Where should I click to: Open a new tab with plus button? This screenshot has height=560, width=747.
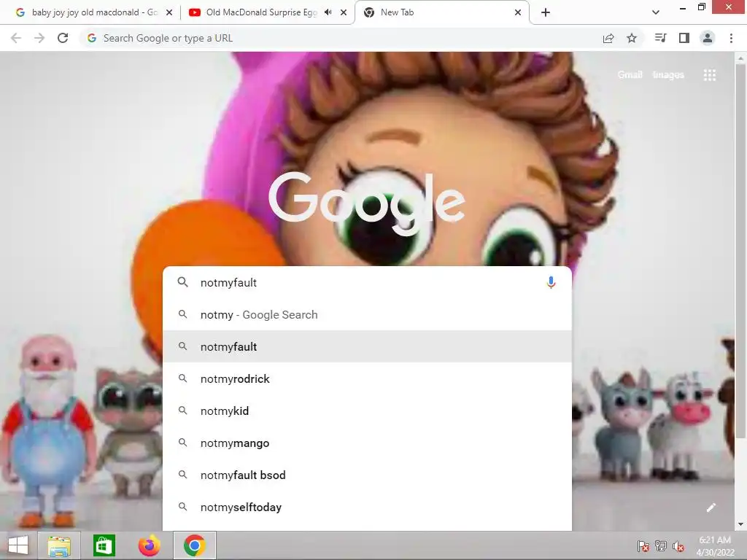point(546,12)
